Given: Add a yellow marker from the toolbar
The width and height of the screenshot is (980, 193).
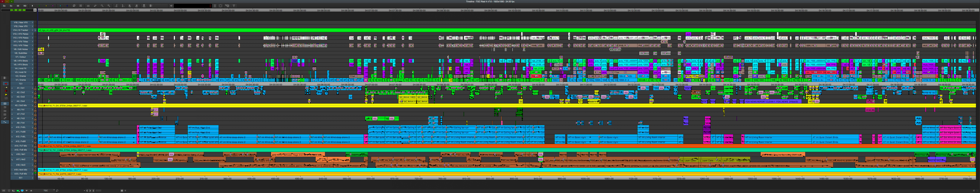Looking at the screenshot, I should 46,6.
